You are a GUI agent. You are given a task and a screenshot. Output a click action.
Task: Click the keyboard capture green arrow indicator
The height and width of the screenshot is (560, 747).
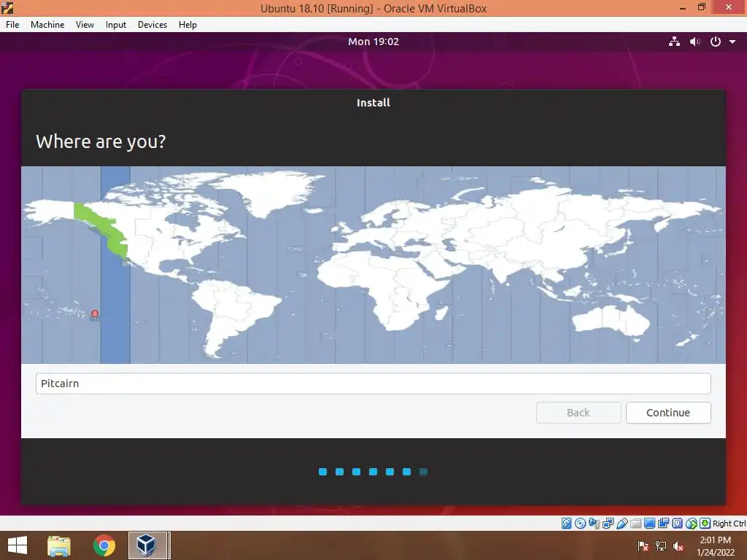705,524
